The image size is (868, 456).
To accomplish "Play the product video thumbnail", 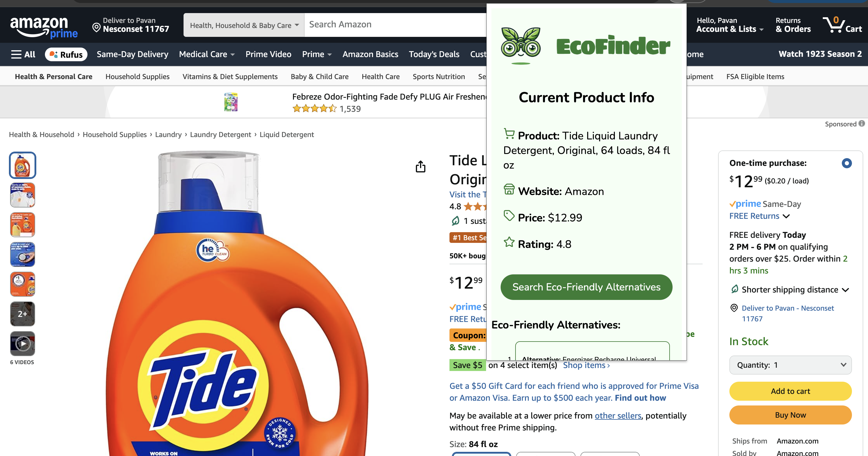I will tap(23, 344).
